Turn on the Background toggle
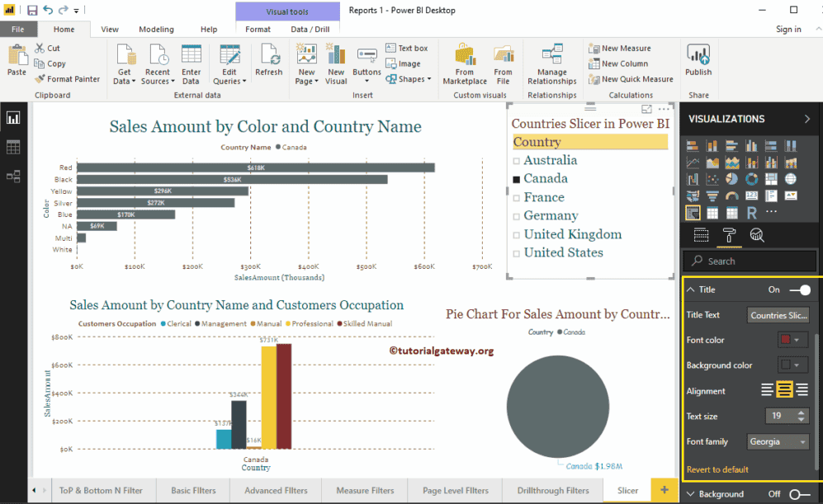The image size is (823, 504). (799, 494)
